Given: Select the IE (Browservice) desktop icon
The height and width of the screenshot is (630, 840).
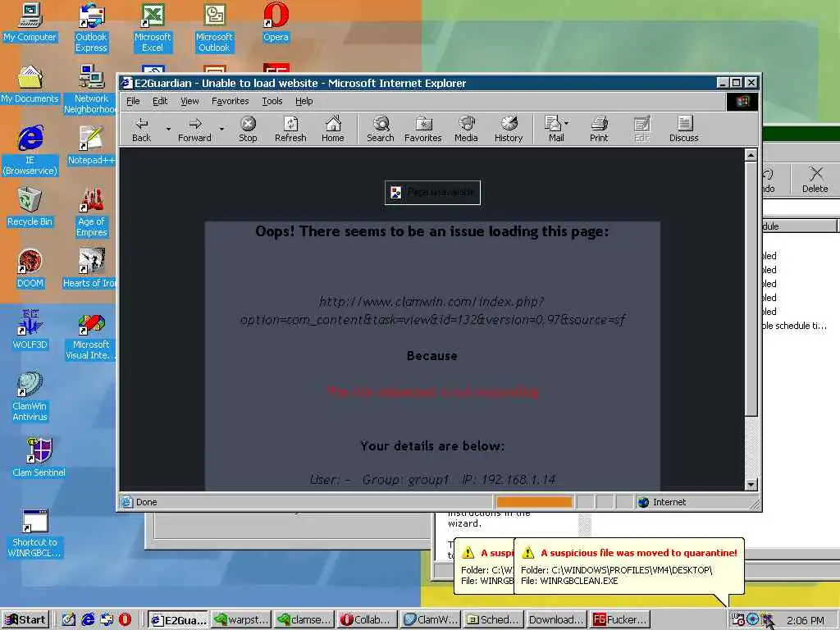Looking at the screenshot, I should (x=30, y=151).
